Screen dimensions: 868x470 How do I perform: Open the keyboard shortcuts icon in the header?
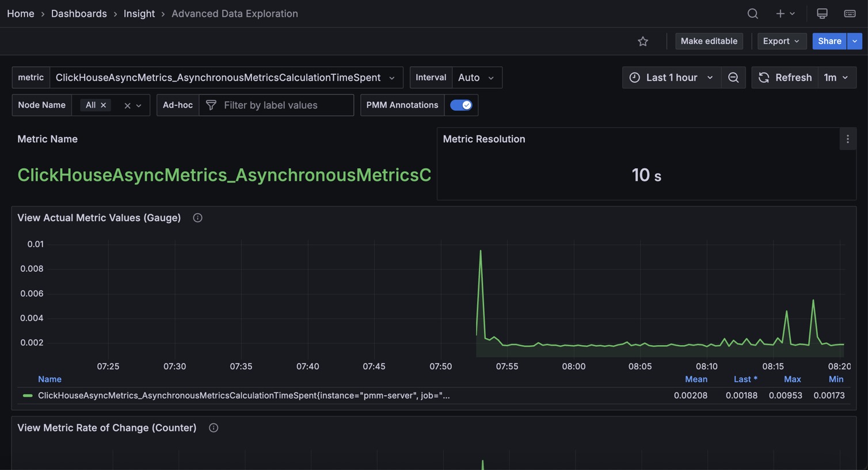[850, 13]
